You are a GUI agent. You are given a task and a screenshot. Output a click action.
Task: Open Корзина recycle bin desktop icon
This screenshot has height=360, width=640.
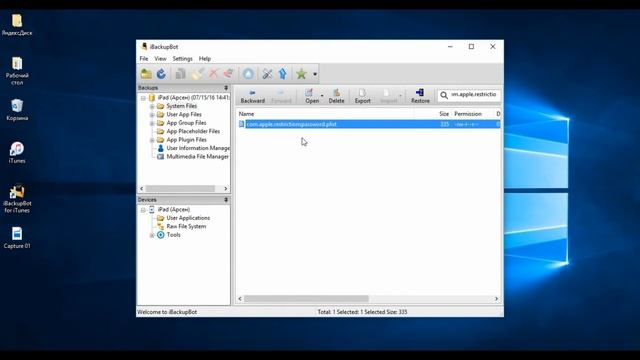click(17, 110)
